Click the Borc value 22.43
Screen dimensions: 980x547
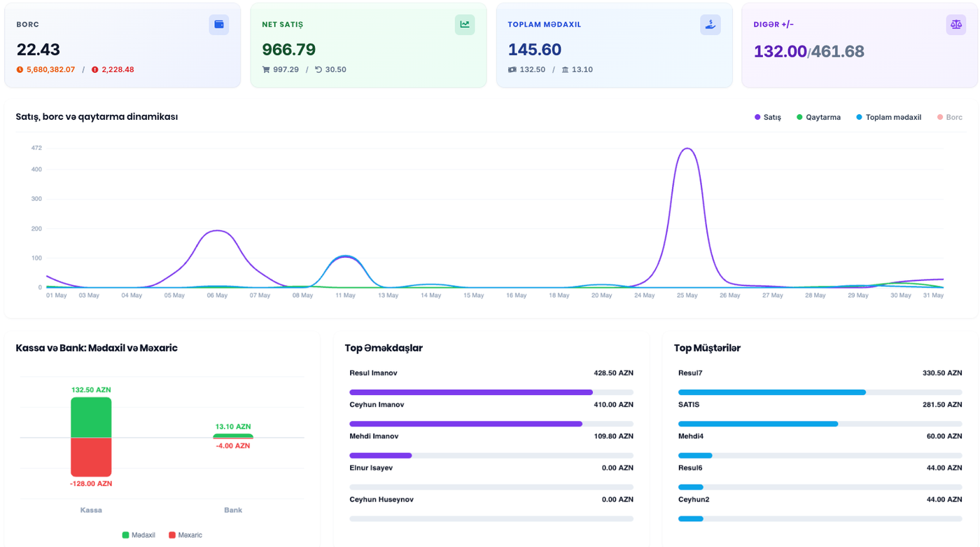coord(38,50)
